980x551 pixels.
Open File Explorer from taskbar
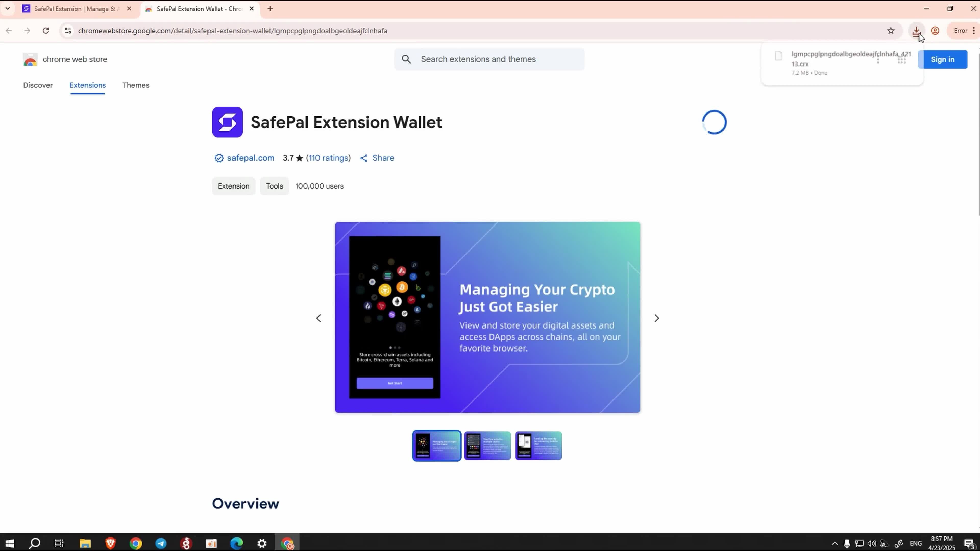pyautogui.click(x=85, y=543)
